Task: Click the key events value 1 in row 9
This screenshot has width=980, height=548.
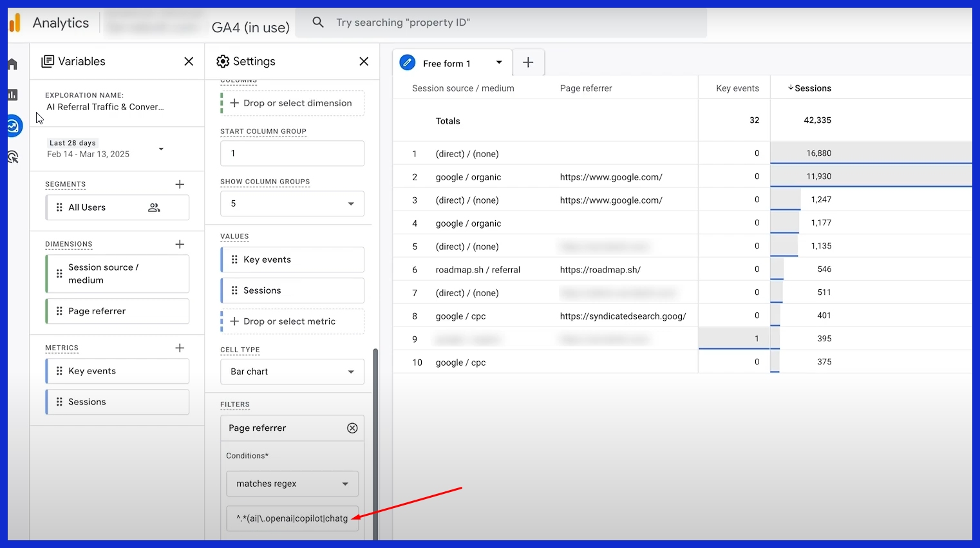Action: [757, 339]
